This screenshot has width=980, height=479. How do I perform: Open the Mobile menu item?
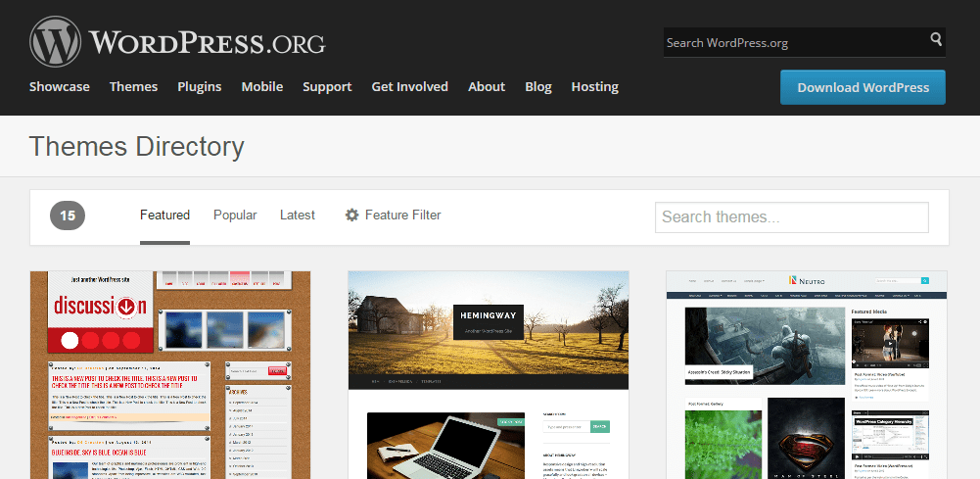261,86
